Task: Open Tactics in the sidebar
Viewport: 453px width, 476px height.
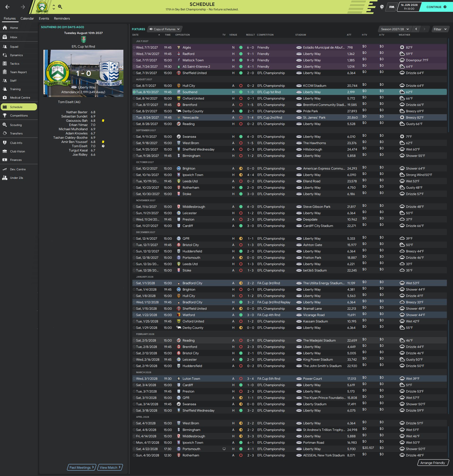Action: click(19, 63)
